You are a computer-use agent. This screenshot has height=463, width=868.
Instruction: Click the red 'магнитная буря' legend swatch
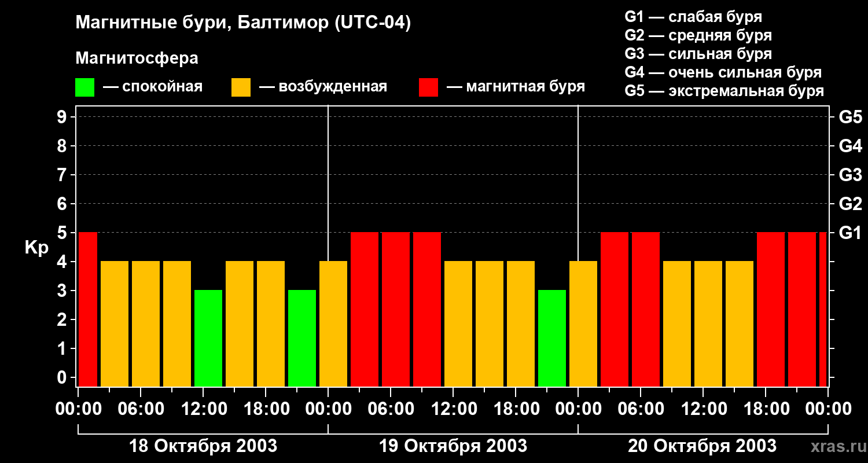(428, 87)
